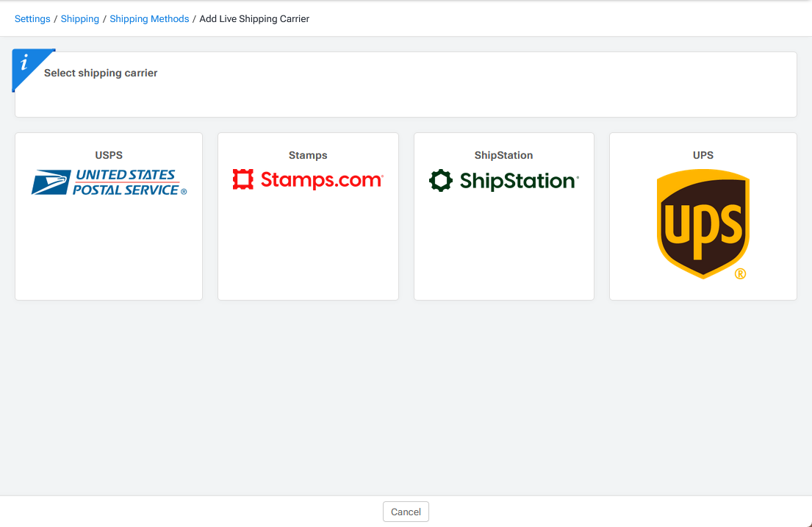The height and width of the screenshot is (527, 812).
Task: Pick the ShipStation logo
Action: click(x=504, y=180)
